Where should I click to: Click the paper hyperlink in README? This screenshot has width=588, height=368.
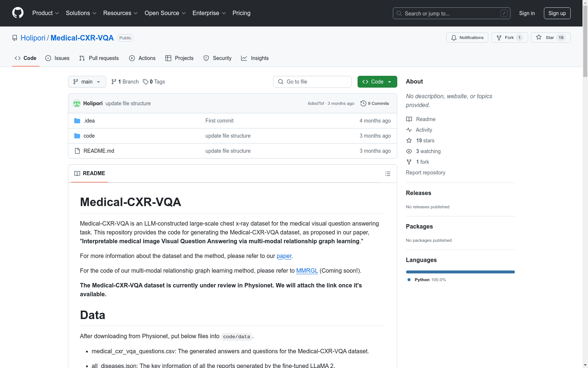pyautogui.click(x=284, y=256)
